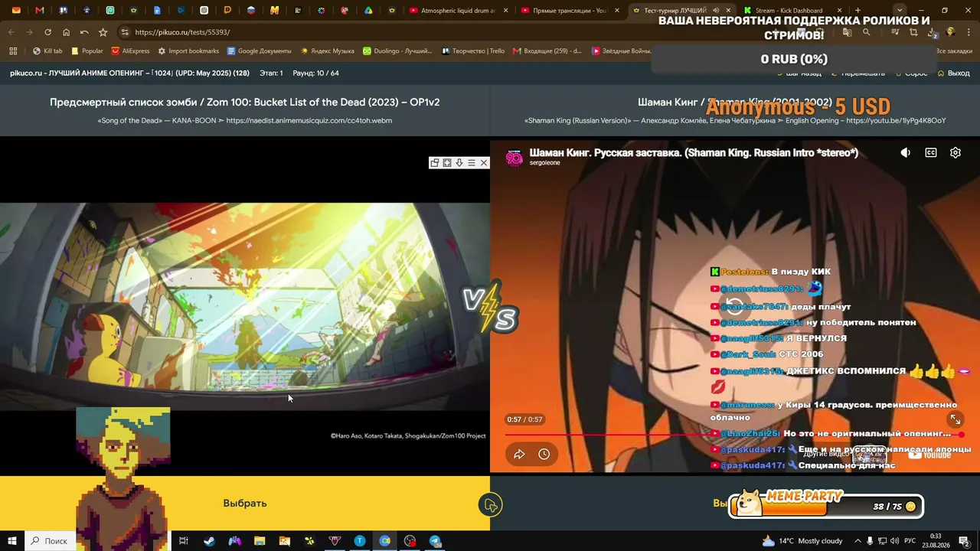Open the Windows Start menu
The width and height of the screenshot is (980, 551).
(x=12, y=541)
